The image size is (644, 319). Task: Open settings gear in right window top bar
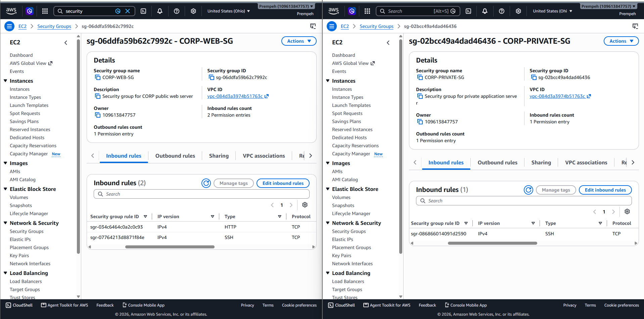518,11
